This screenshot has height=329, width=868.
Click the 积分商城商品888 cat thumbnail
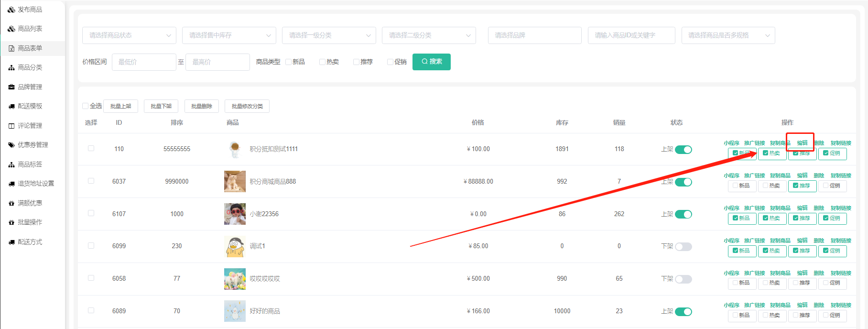pos(235,182)
